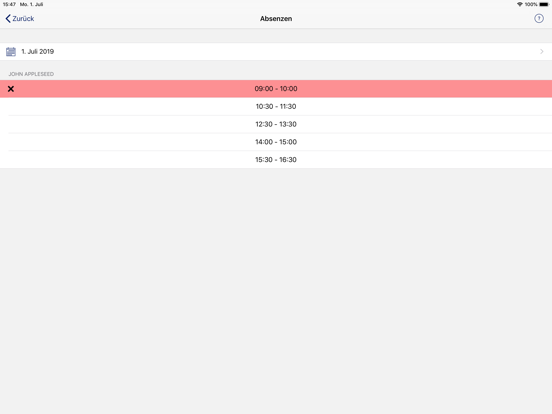Select the 09:00 - 10:00 time slot
552x414 pixels.
[276, 89]
